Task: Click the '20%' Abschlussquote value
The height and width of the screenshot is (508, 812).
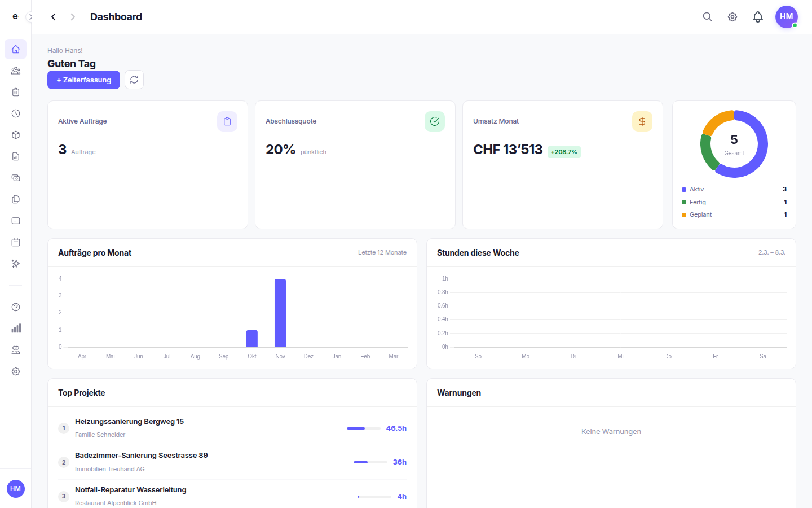Action: pos(281,150)
